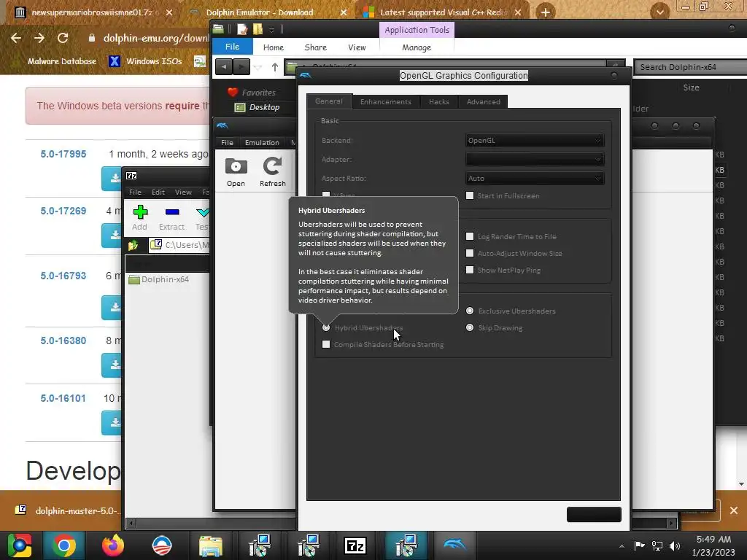Select Desktop under Favorites in Explorer

[x=258, y=107]
